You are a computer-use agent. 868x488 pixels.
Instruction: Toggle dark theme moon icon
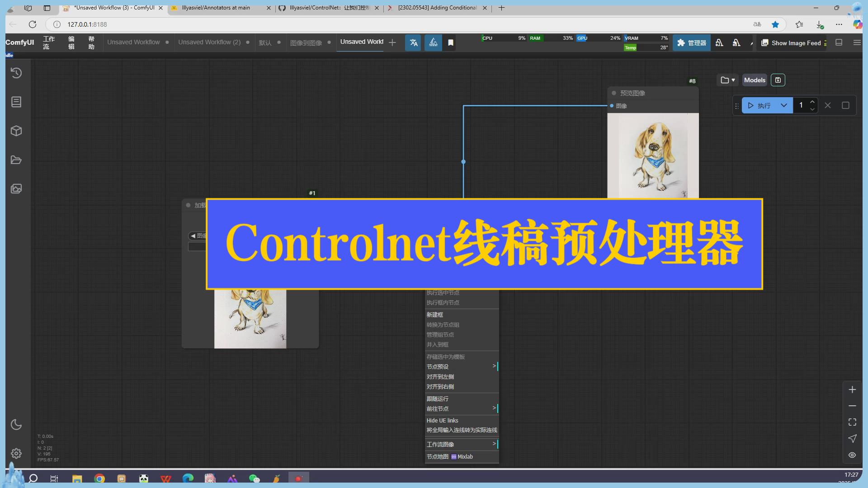coord(16,424)
